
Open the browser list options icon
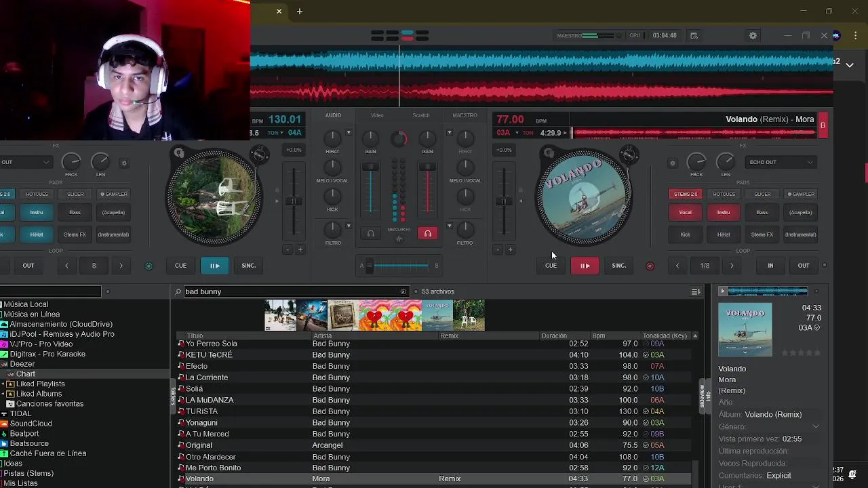696,292
